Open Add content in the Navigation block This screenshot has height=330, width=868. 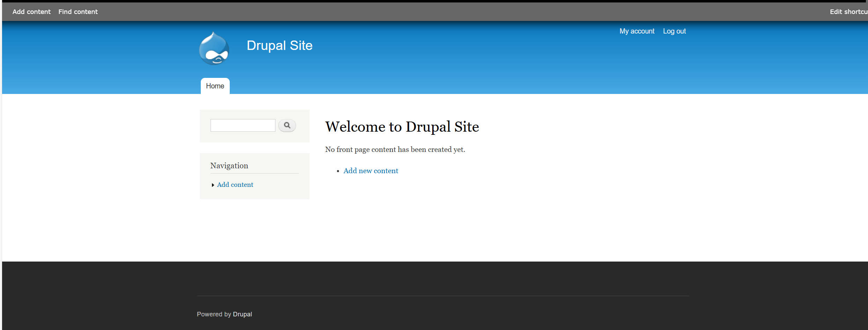pos(235,185)
